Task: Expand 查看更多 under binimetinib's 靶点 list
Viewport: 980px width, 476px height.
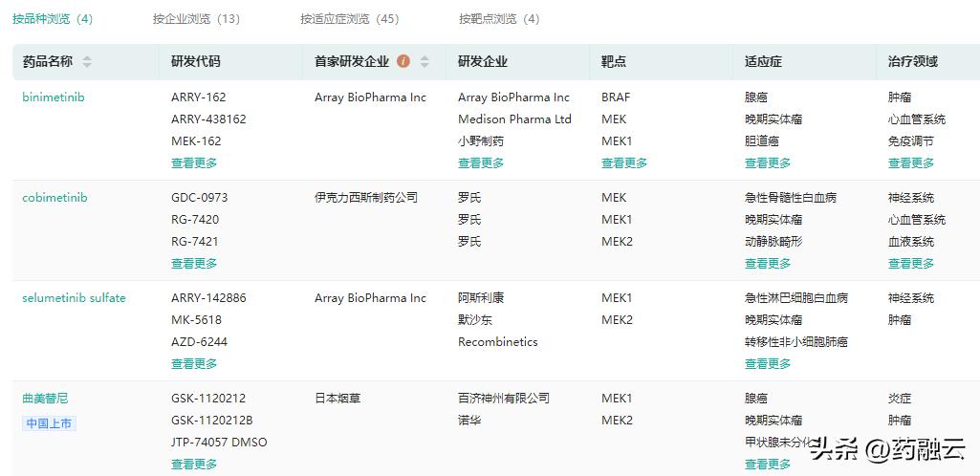Action: [x=624, y=163]
